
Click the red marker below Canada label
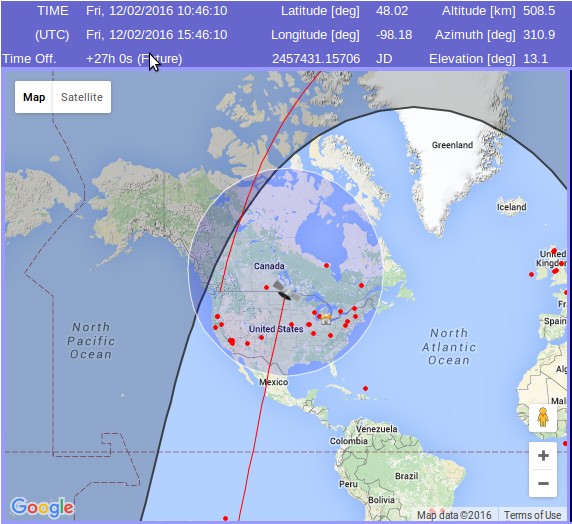click(x=266, y=288)
